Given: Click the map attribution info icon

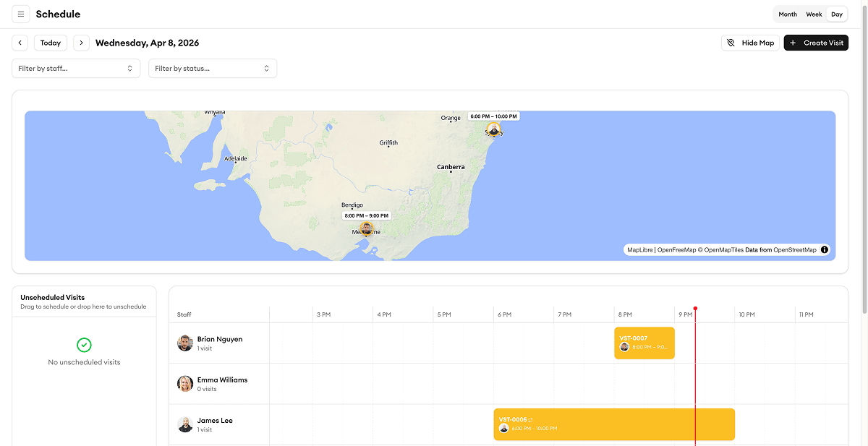Looking at the screenshot, I should [824, 249].
